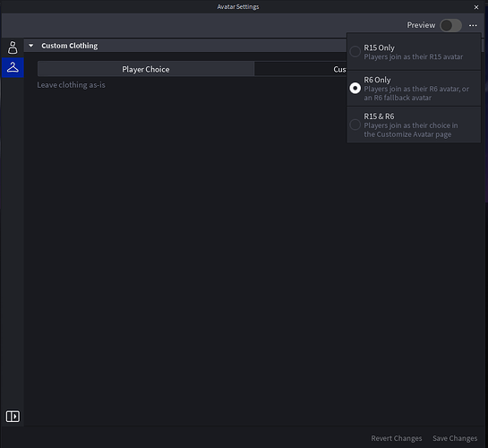The height and width of the screenshot is (448, 488).
Task: Click the Preview label text
Action: (421, 25)
